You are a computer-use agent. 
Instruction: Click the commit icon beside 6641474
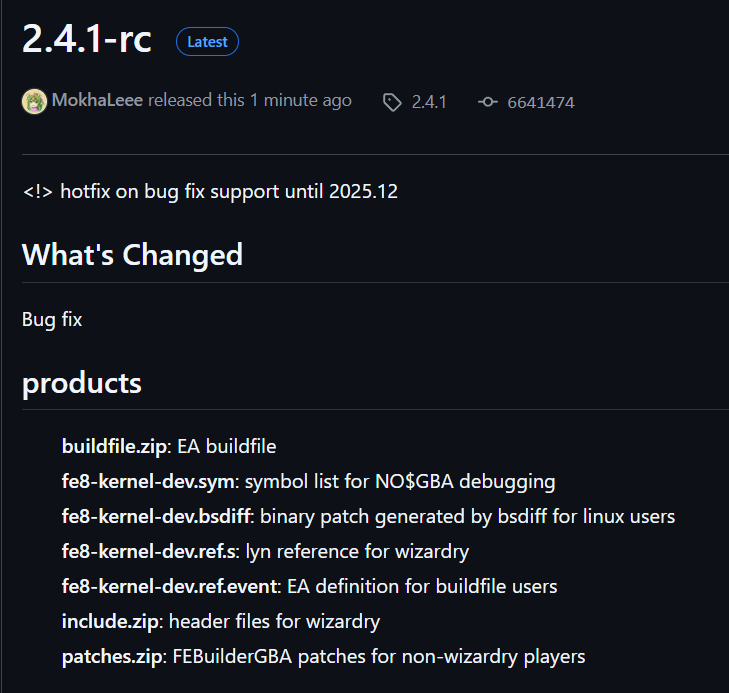click(488, 102)
